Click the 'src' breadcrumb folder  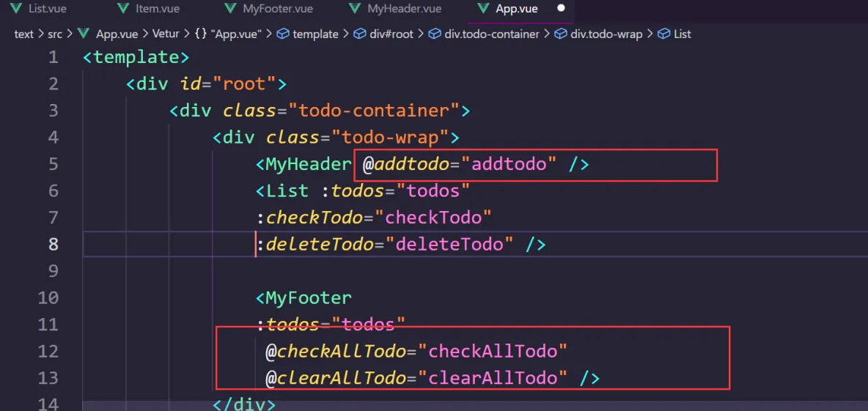pyautogui.click(x=55, y=34)
